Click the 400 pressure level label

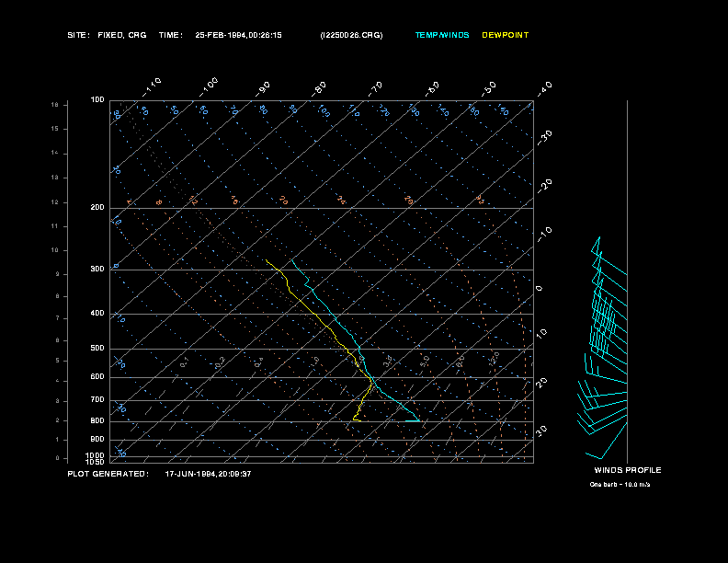point(97,314)
